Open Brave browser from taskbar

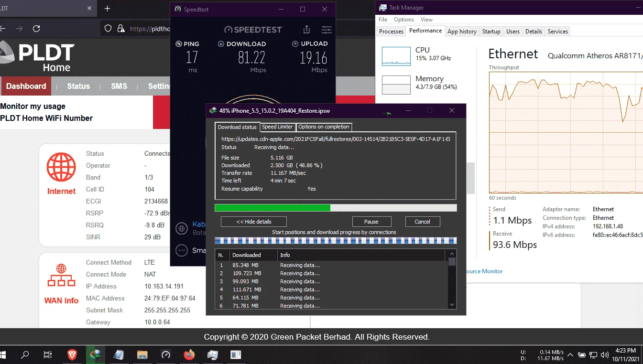pyautogui.click(x=72, y=354)
